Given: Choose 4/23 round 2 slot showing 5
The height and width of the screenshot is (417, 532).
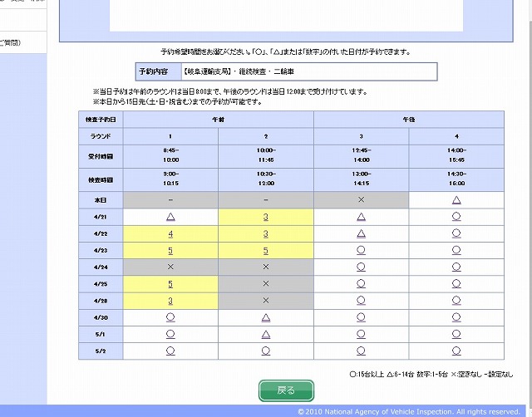Looking at the screenshot, I should pos(266,250).
